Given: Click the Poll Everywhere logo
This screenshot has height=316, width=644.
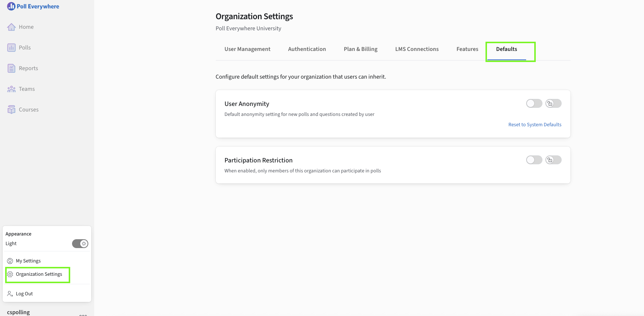Looking at the screenshot, I should (x=33, y=6).
